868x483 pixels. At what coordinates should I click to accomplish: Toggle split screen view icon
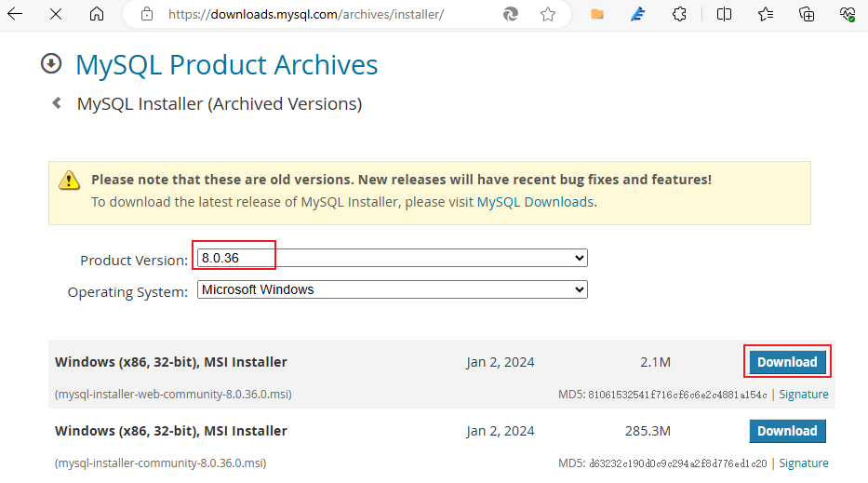tap(724, 14)
